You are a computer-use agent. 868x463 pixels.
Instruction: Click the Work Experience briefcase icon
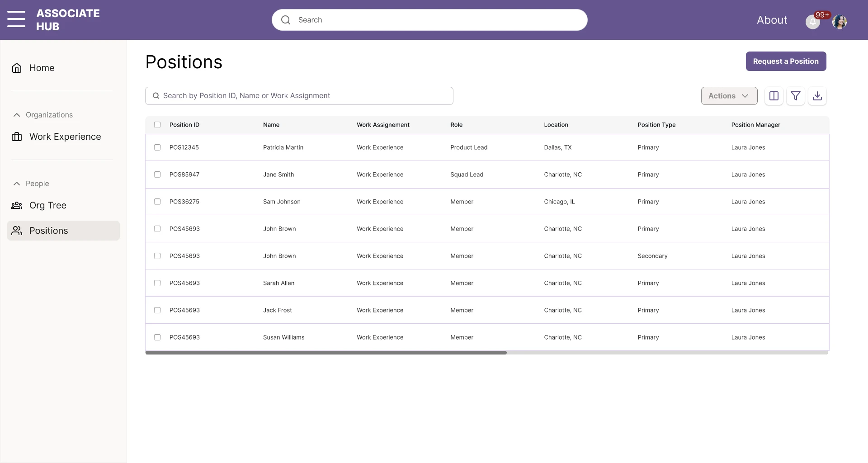pos(17,137)
